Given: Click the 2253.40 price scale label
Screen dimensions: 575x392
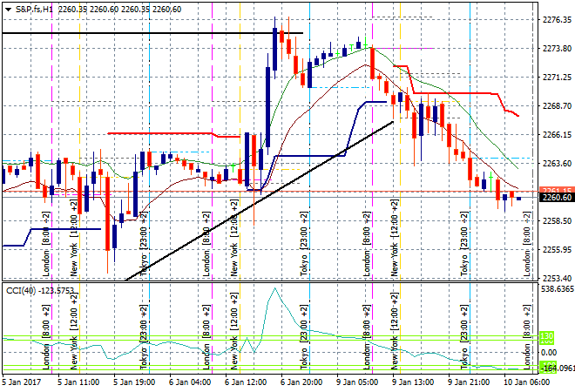Looking at the screenshot, I should (x=556, y=278).
